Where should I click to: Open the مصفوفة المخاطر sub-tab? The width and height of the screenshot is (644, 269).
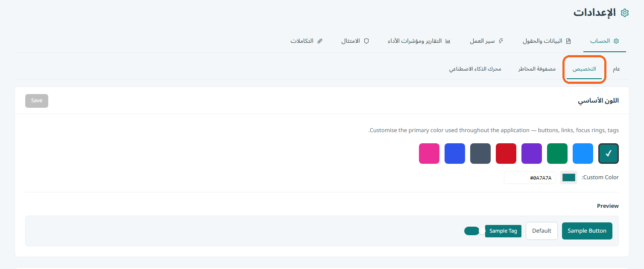(537, 69)
